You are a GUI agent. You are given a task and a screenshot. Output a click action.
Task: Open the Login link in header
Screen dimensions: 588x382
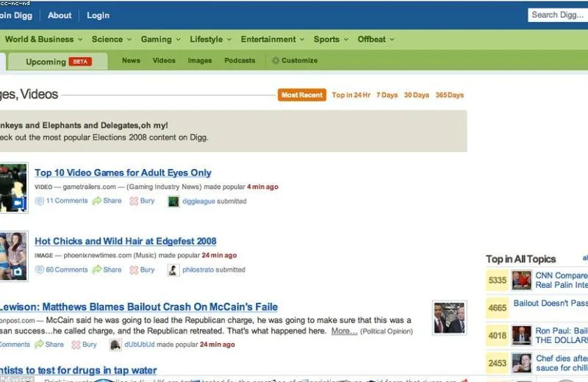[98, 15]
